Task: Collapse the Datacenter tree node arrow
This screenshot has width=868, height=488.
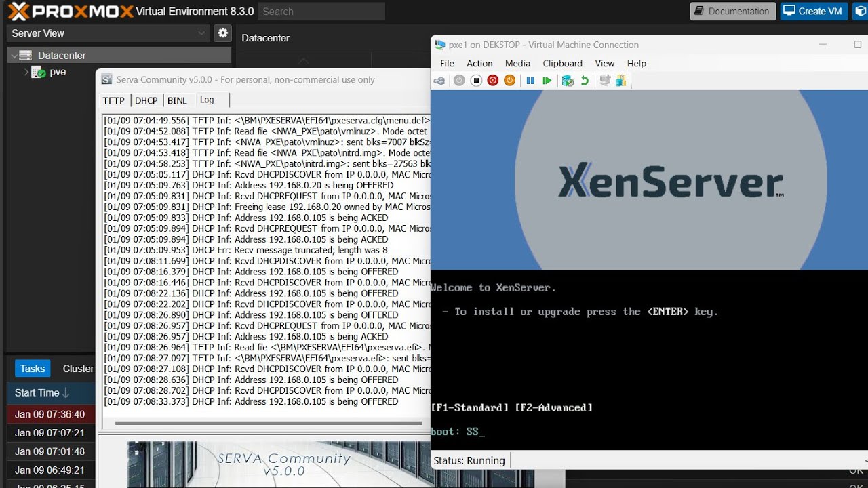Action: (13, 55)
